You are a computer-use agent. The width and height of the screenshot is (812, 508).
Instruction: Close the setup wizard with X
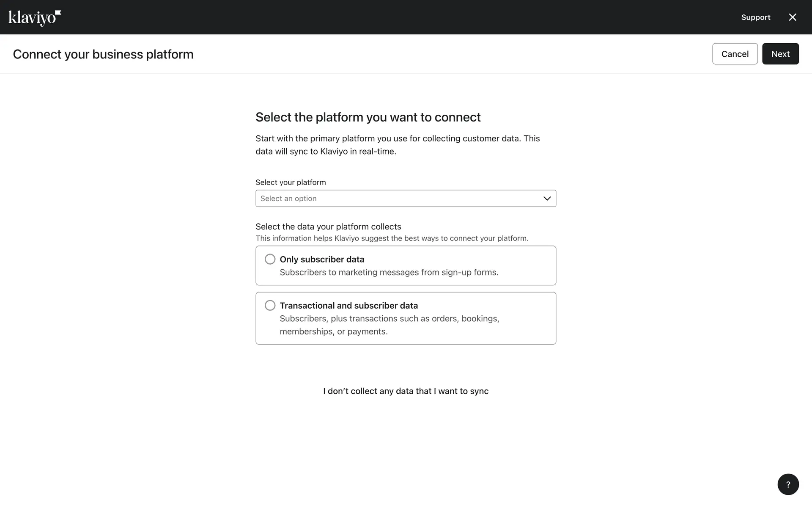point(793,17)
